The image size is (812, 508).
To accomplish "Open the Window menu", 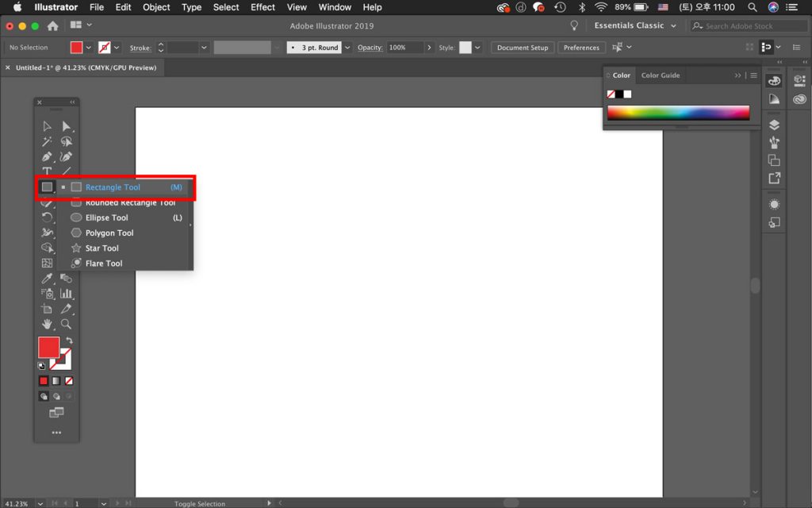I will [335, 7].
